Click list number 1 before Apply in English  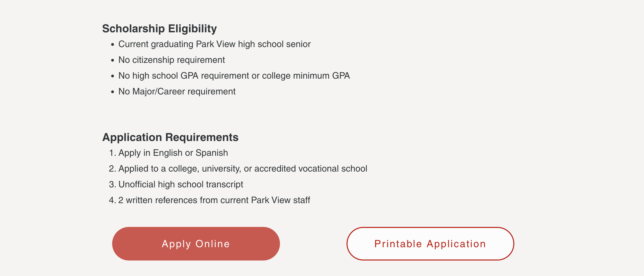[113, 153]
